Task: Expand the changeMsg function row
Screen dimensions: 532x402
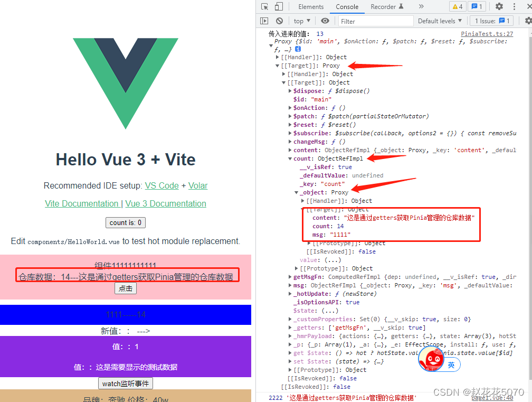Action: pyautogui.click(x=290, y=142)
